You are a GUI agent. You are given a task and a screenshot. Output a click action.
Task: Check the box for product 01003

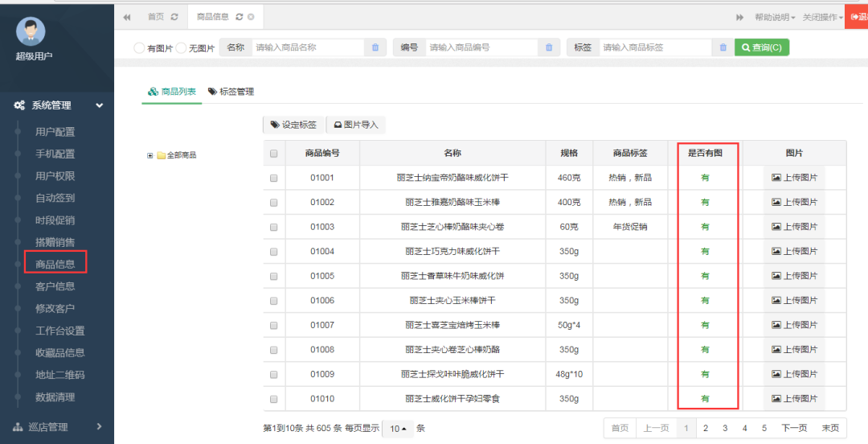point(273,228)
